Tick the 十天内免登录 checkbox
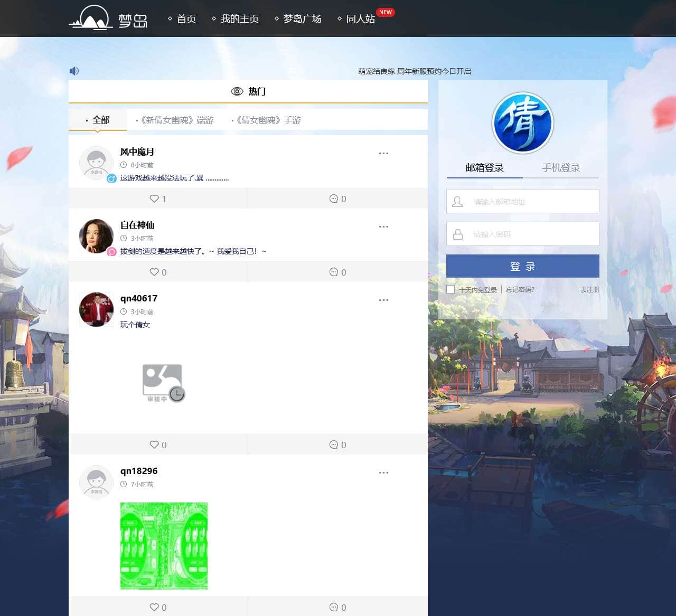The width and height of the screenshot is (676, 616). tap(450, 289)
